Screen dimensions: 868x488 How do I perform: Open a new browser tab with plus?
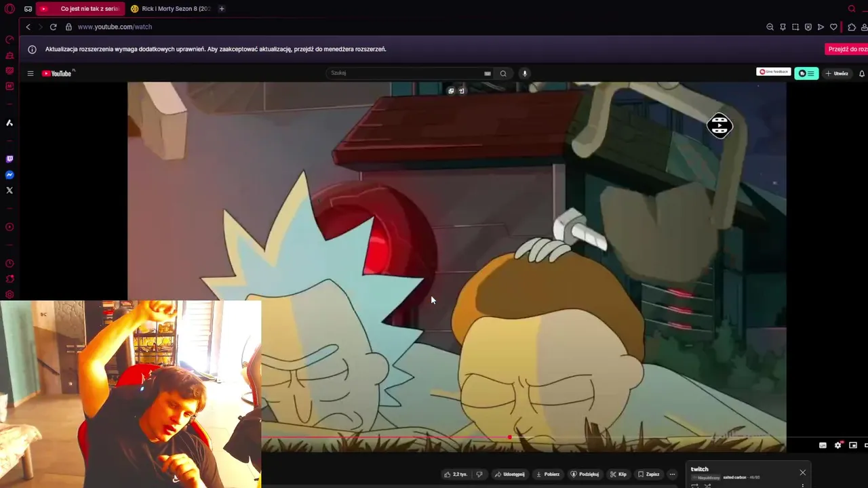[221, 9]
